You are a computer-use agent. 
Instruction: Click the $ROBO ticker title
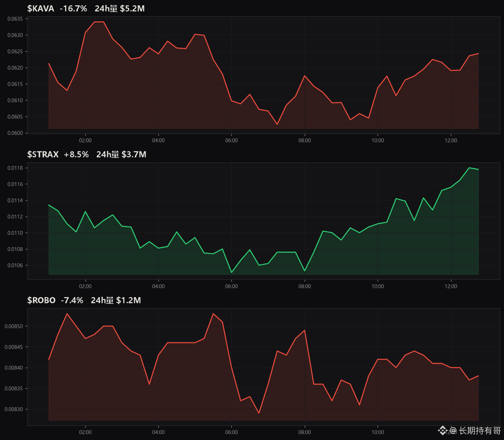pyautogui.click(x=41, y=300)
